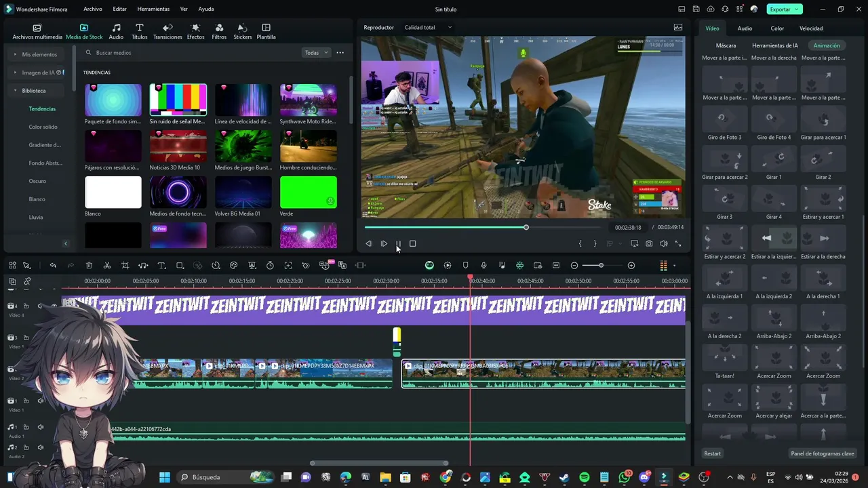Screen dimensions: 868x488
Task: Select the split scissors tool
Action: point(107,266)
